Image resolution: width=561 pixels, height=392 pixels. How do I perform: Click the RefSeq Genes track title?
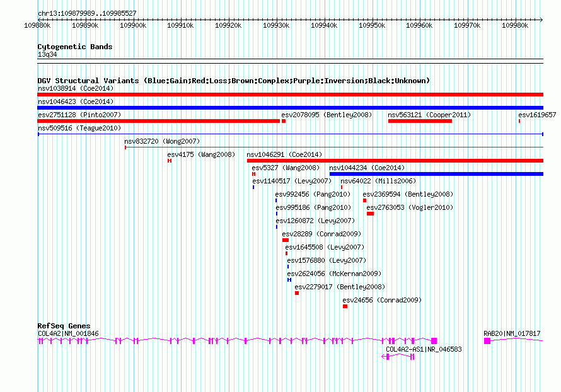pos(64,326)
